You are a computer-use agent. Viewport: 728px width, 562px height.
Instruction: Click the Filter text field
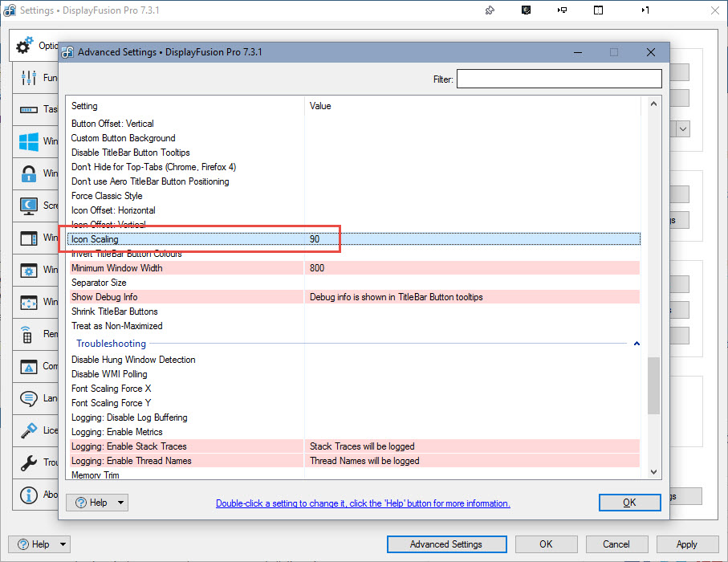[559, 79]
